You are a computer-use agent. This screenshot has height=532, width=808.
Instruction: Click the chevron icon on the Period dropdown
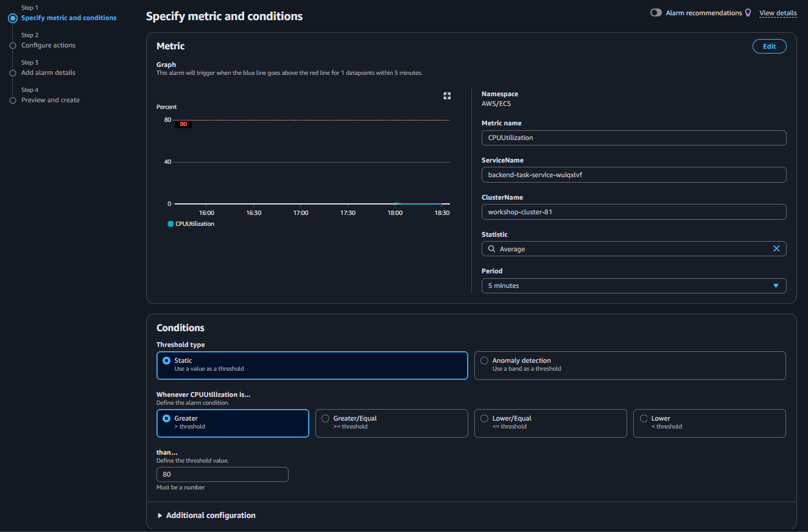coord(776,285)
